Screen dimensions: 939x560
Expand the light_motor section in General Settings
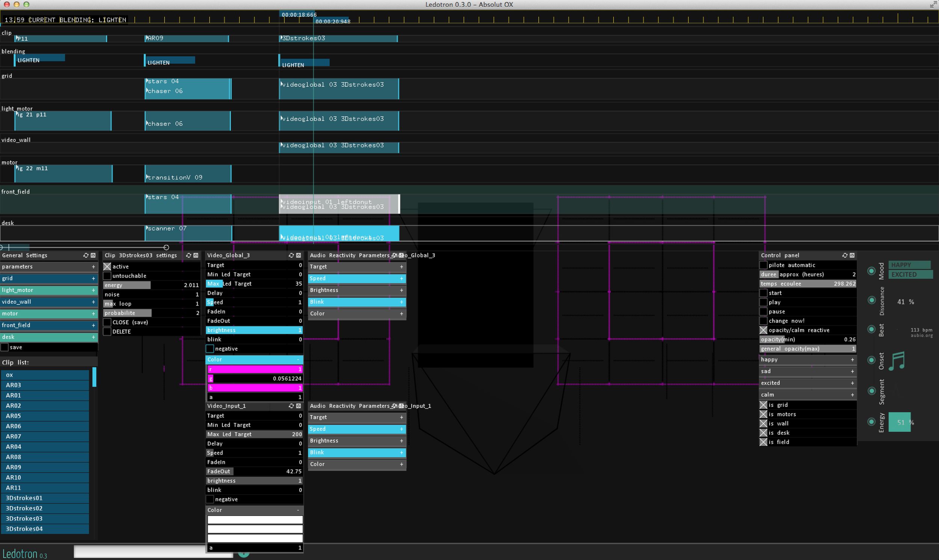[49, 290]
